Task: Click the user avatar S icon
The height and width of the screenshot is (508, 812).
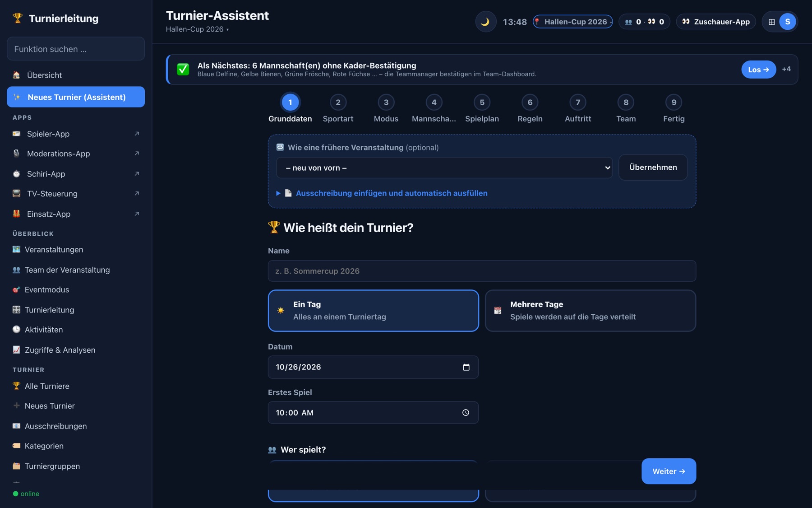Action: coord(788,22)
